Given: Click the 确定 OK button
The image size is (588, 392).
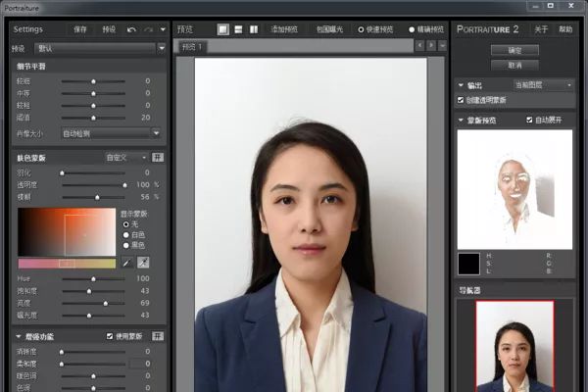Looking at the screenshot, I should pyautogui.click(x=514, y=50).
